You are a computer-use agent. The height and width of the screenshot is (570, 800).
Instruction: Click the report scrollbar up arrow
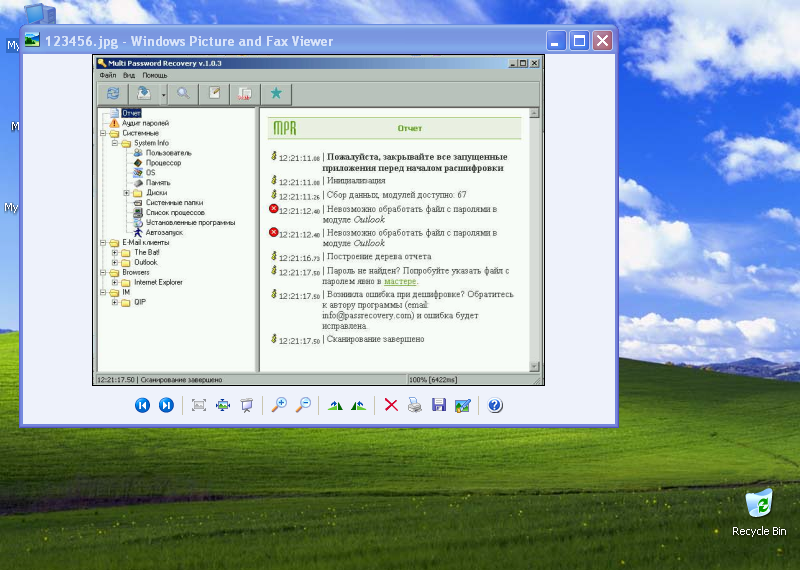pyautogui.click(x=534, y=113)
